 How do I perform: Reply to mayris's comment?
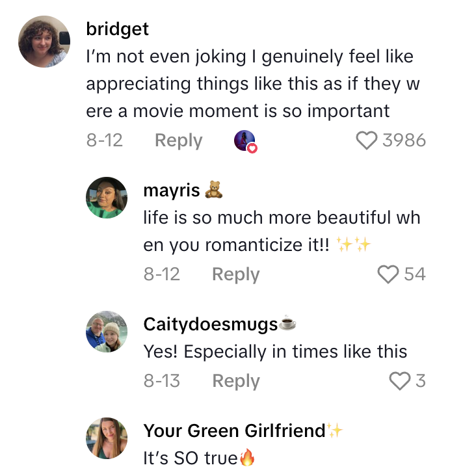(x=235, y=274)
